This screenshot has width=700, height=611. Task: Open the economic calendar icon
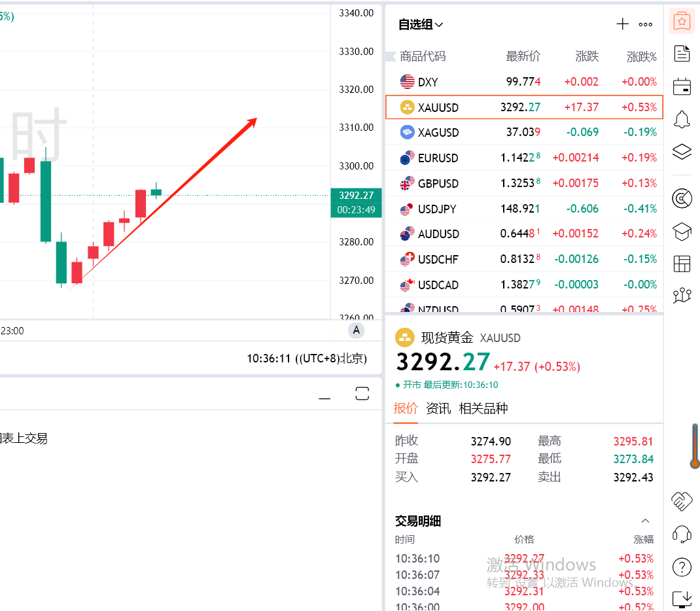[682, 86]
